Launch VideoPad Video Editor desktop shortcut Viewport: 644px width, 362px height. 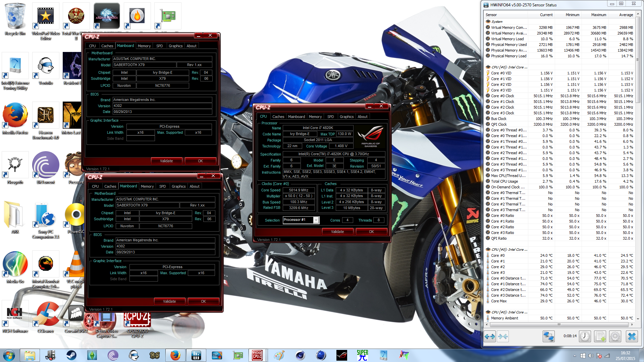[x=46, y=21]
